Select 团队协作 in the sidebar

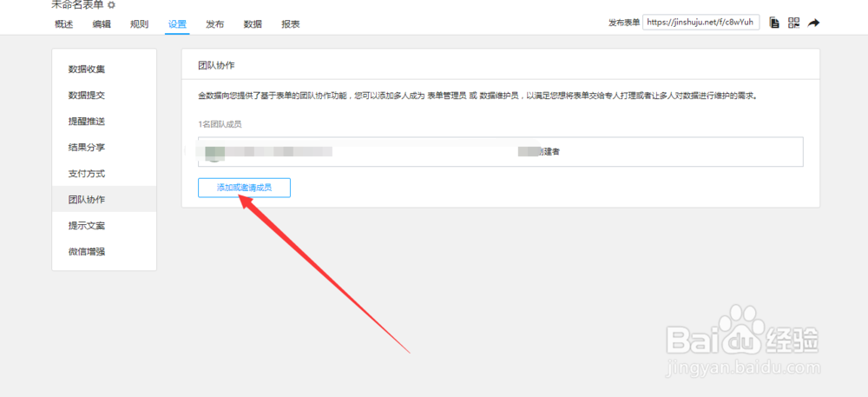point(104,199)
